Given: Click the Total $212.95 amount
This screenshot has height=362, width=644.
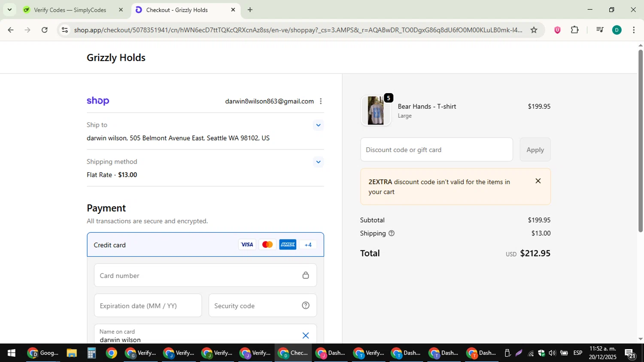Looking at the screenshot, I should [x=535, y=253].
